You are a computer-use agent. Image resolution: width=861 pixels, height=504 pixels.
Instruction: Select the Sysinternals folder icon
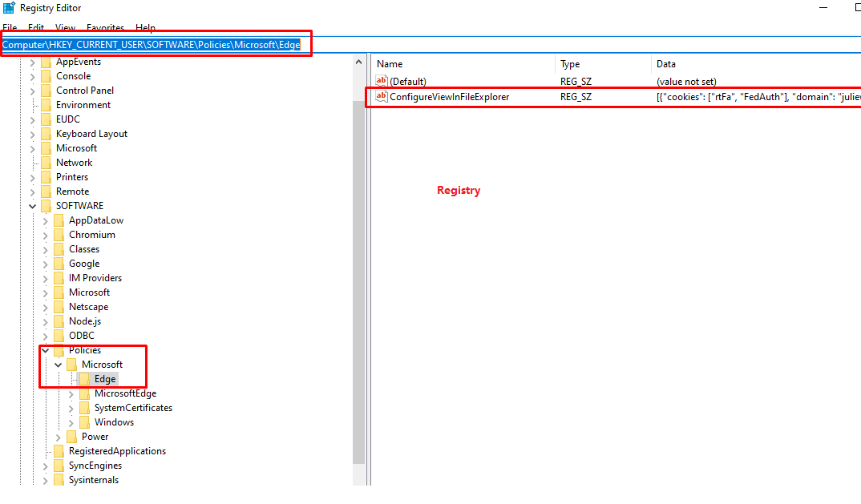59,479
